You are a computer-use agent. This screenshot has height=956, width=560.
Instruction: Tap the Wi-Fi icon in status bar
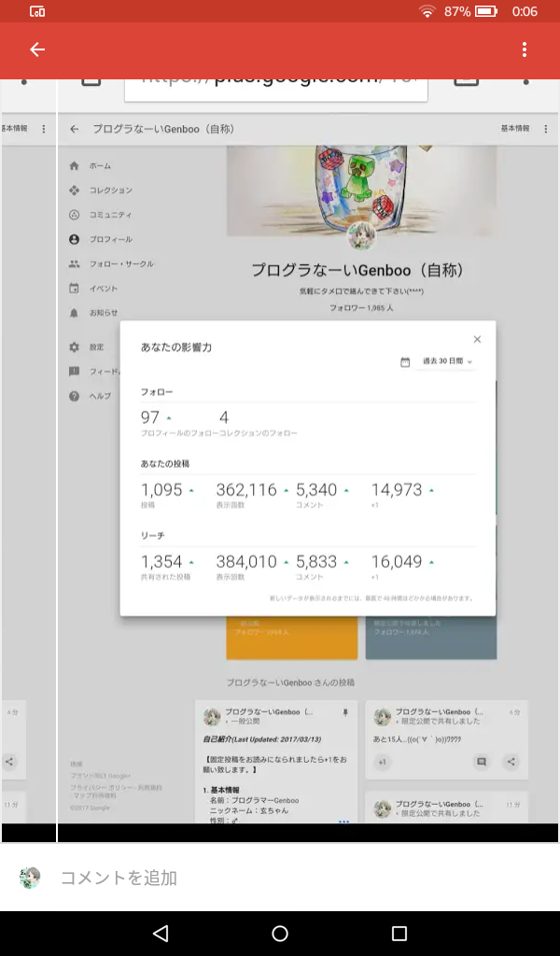coord(427,11)
